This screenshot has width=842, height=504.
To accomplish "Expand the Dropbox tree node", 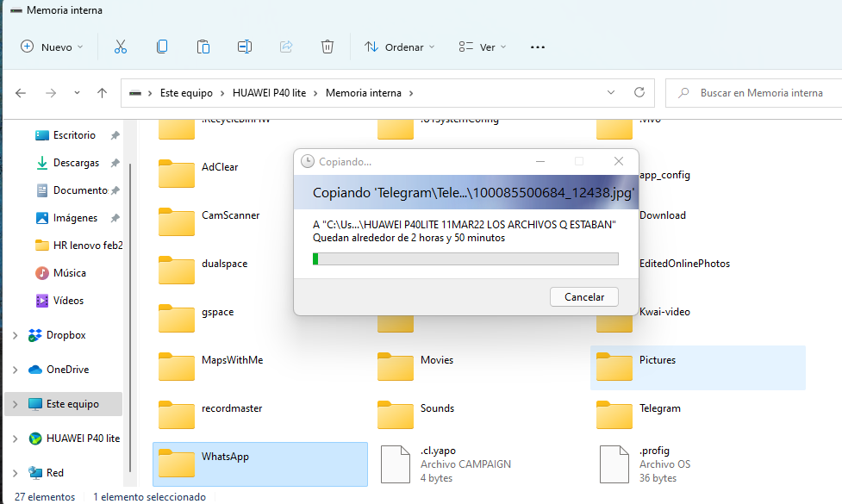I will coord(15,335).
